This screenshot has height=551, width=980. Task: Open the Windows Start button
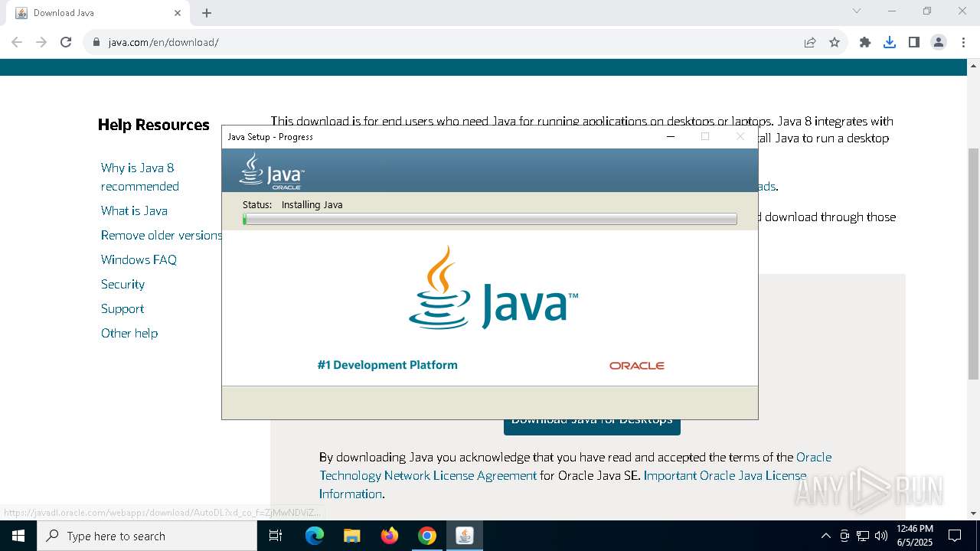pyautogui.click(x=18, y=536)
